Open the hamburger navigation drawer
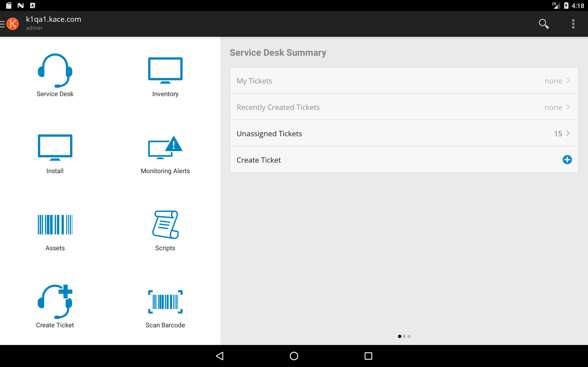The height and width of the screenshot is (367, 588). [x=3, y=24]
